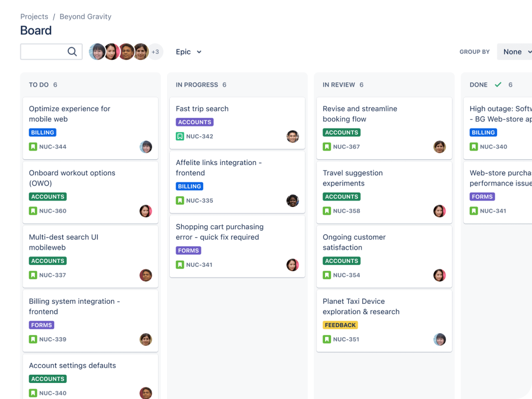Screen dimensions: 532x399
Task: Click the story icon beside NUC-344
Action: [x=33, y=147]
